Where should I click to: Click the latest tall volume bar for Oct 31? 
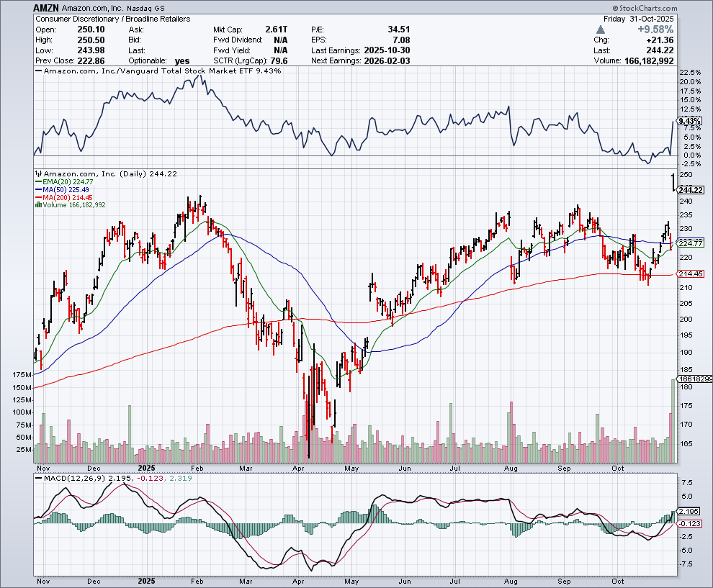(x=673, y=421)
